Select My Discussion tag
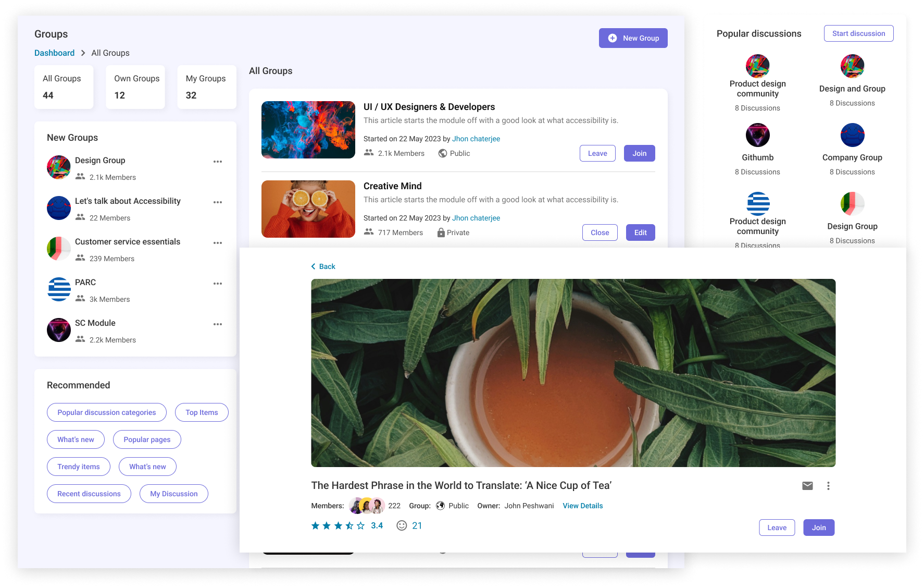Image resolution: width=924 pixels, height=588 pixels. (x=174, y=494)
